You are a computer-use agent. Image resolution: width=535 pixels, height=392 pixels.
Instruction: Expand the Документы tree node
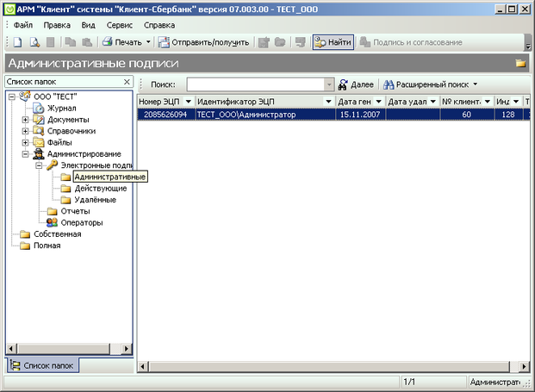click(x=25, y=120)
